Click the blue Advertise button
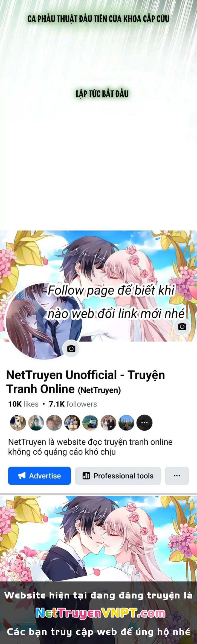 point(39,476)
